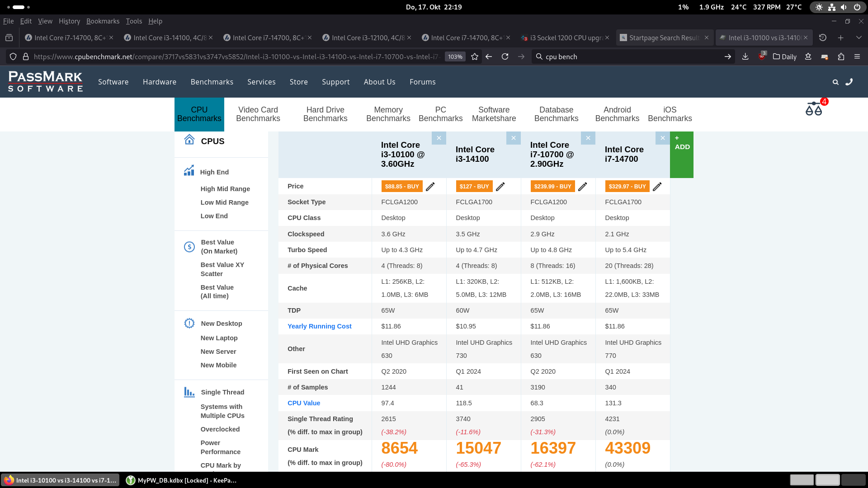Click the Single Thread bar chart icon
The image size is (868, 488).
(189, 392)
